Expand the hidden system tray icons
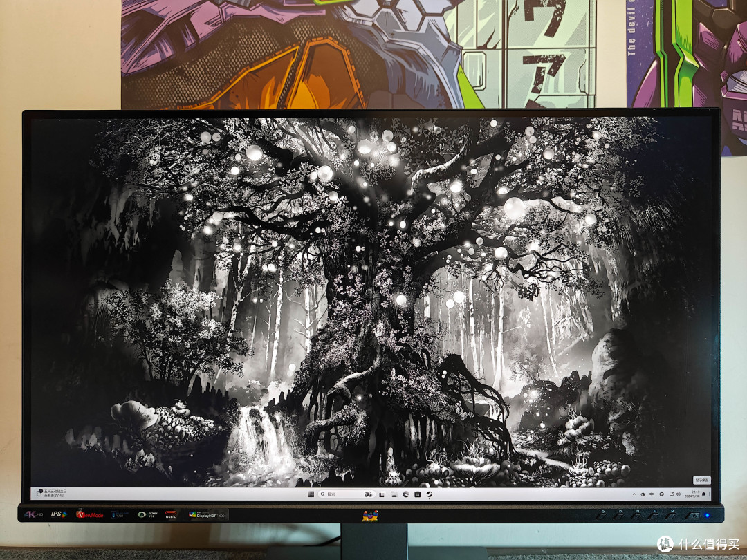 [x=634, y=494]
